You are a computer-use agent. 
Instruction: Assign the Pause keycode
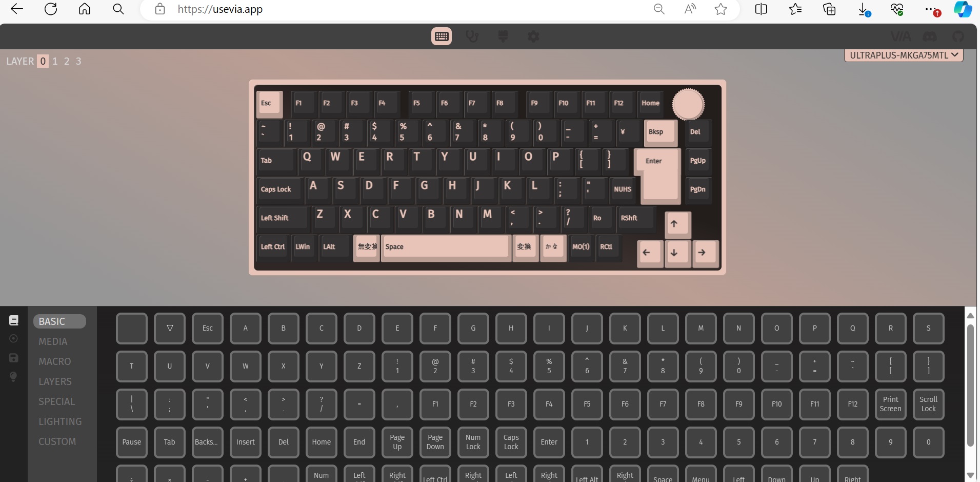(132, 442)
